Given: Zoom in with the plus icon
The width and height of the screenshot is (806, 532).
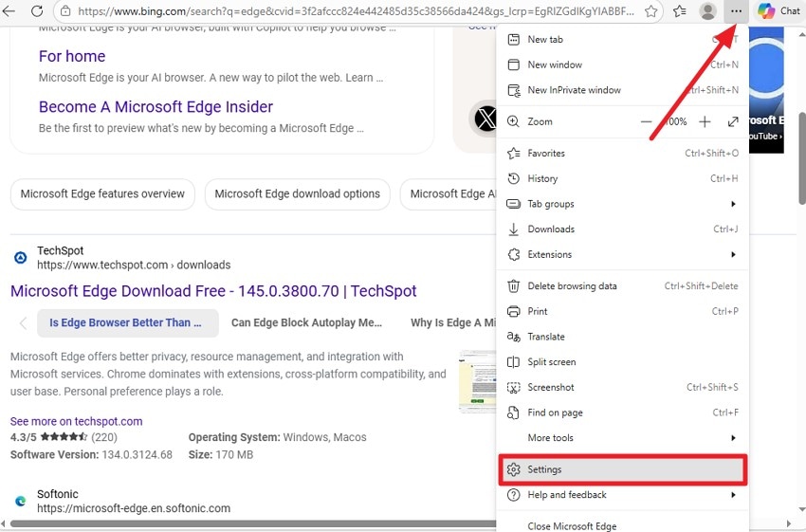Looking at the screenshot, I should click(x=705, y=121).
